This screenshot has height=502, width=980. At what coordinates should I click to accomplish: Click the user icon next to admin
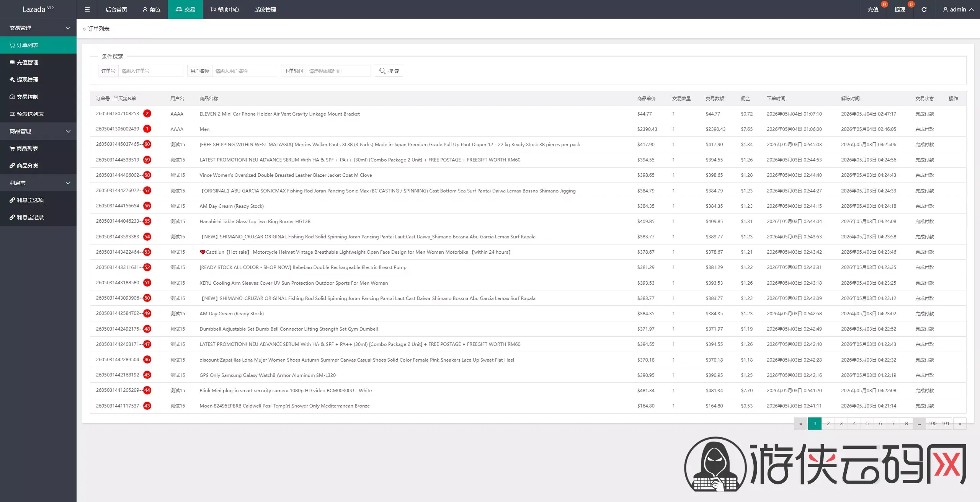click(945, 10)
